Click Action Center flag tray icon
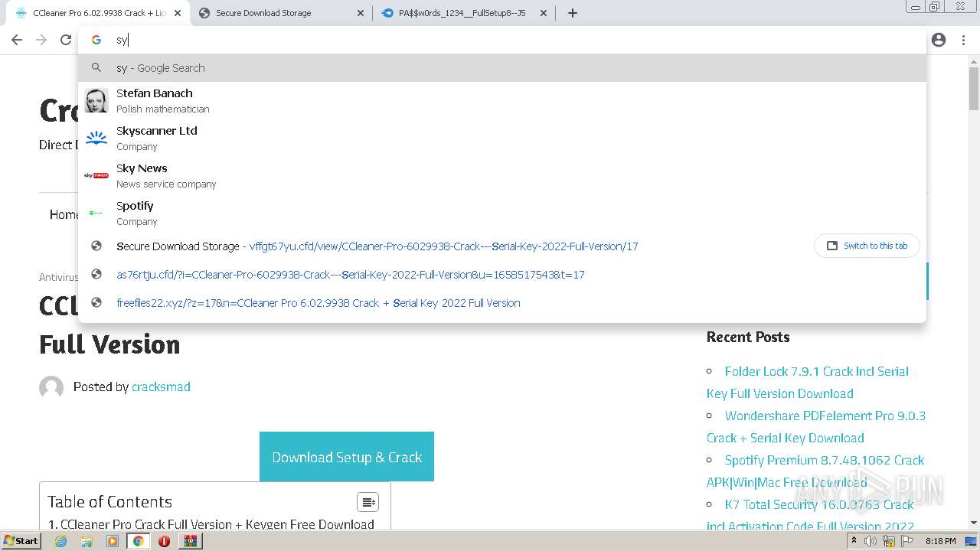Image resolution: width=980 pixels, height=551 pixels. [x=908, y=541]
